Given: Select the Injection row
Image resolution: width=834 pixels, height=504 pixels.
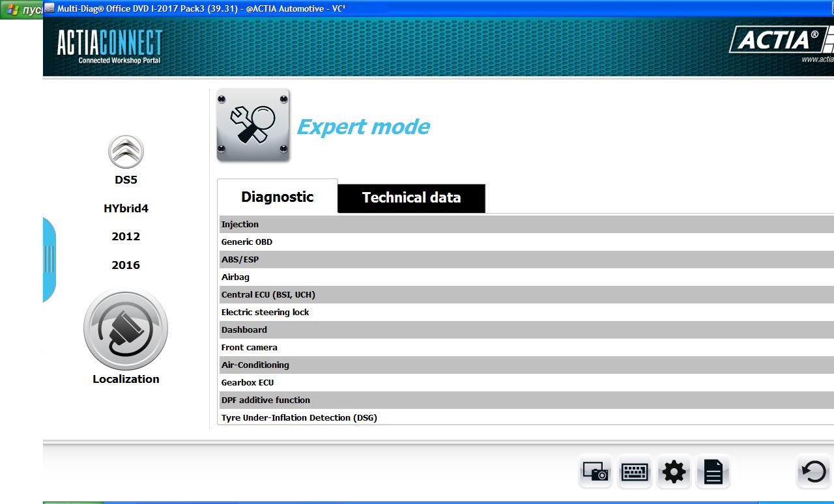Looking at the screenshot, I should pyautogui.click(x=526, y=224).
